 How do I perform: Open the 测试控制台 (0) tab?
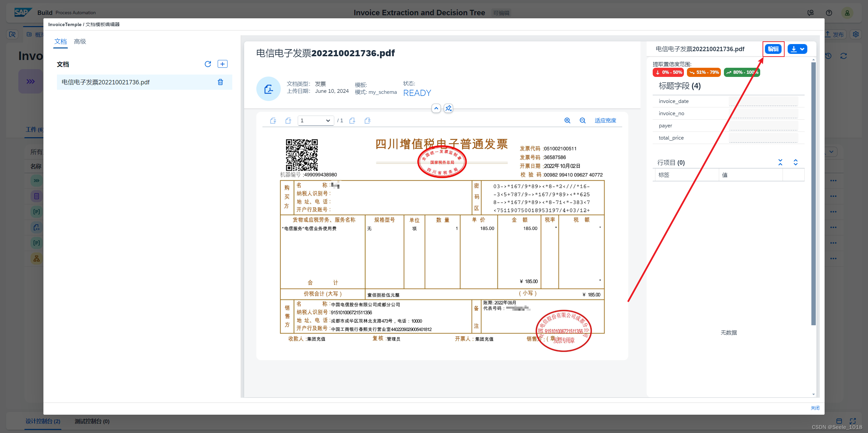[x=92, y=421]
